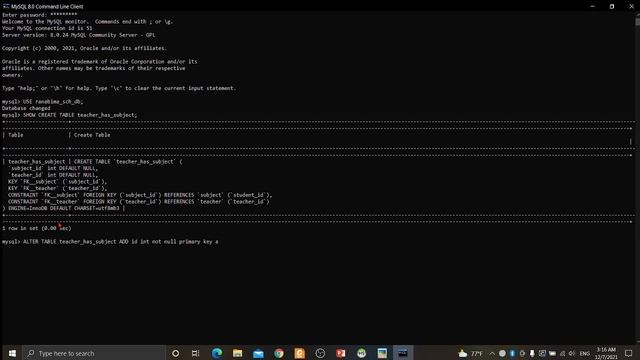Restore down the MySQL Command Line window

(x=611, y=6)
